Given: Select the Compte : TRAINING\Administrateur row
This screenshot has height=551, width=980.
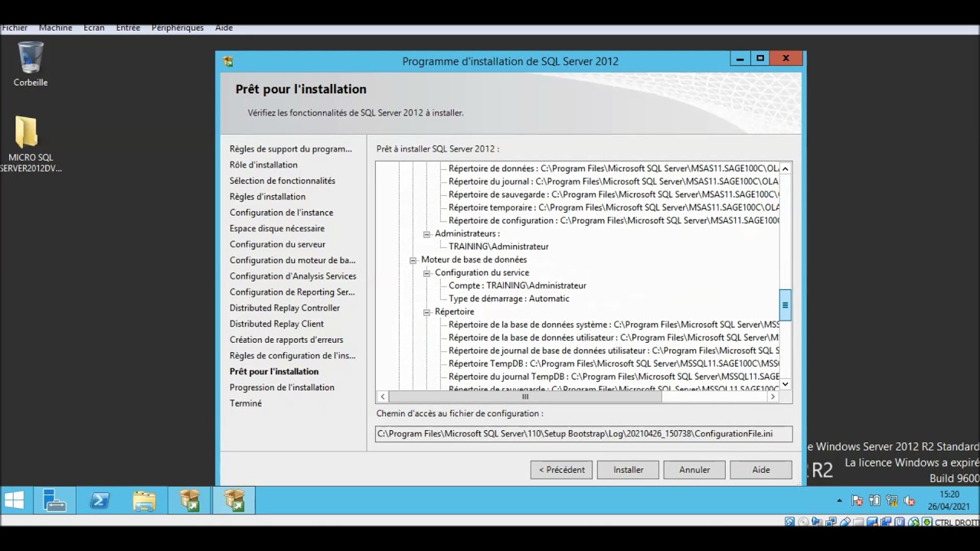Looking at the screenshot, I should tap(518, 285).
